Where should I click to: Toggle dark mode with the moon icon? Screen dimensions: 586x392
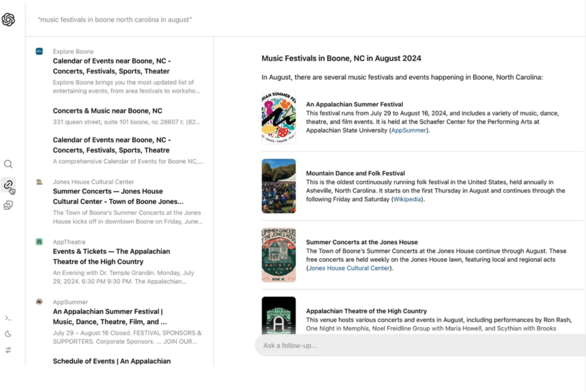pos(8,334)
